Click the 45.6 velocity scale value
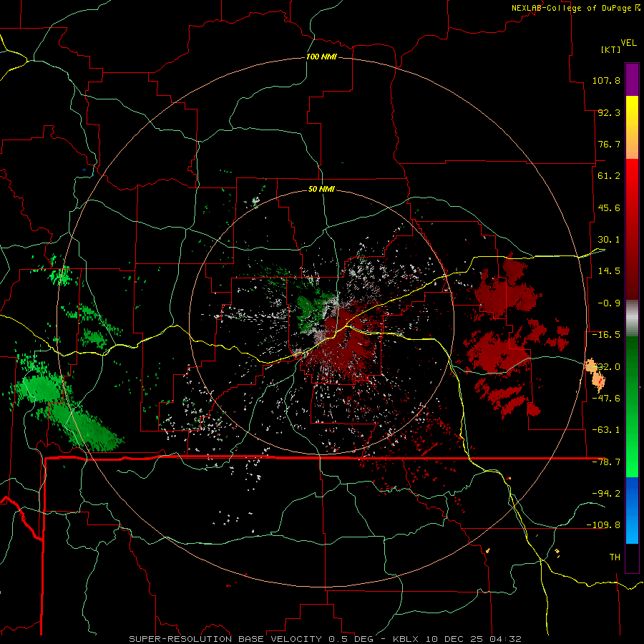644x644 pixels. [x=609, y=208]
